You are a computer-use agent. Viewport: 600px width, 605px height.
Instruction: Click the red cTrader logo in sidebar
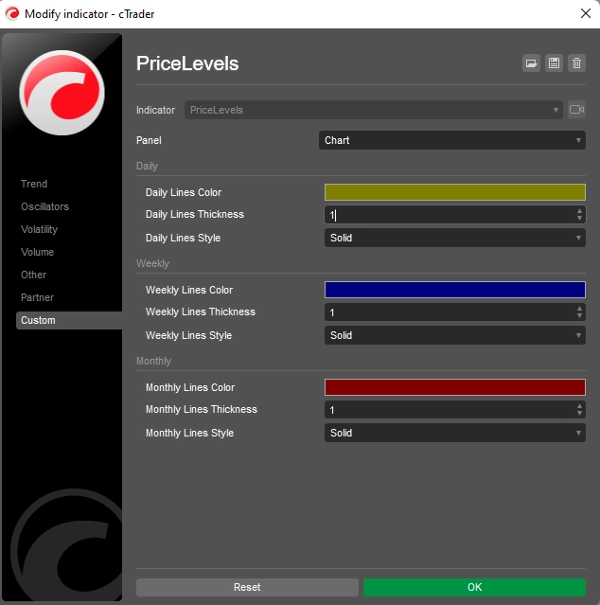click(62, 93)
